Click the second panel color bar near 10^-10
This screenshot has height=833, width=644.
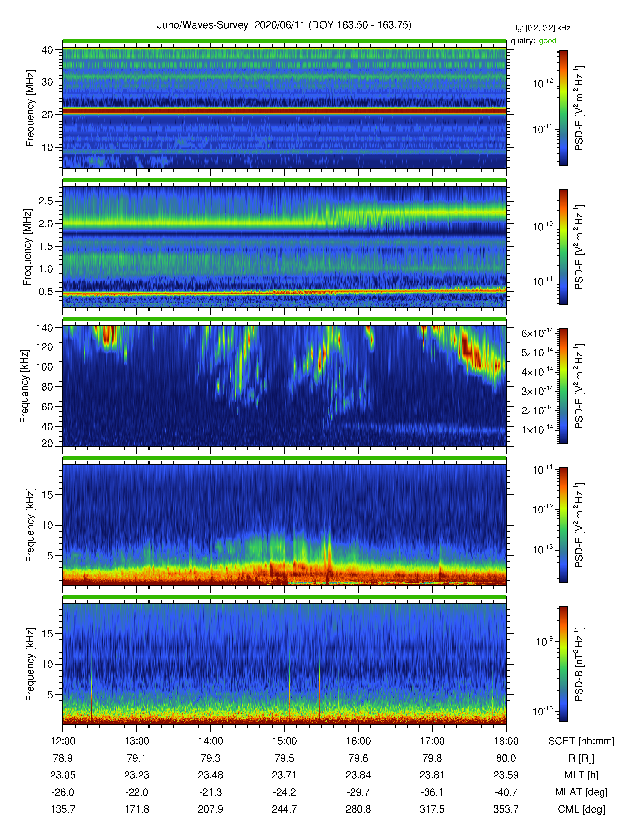click(x=563, y=227)
